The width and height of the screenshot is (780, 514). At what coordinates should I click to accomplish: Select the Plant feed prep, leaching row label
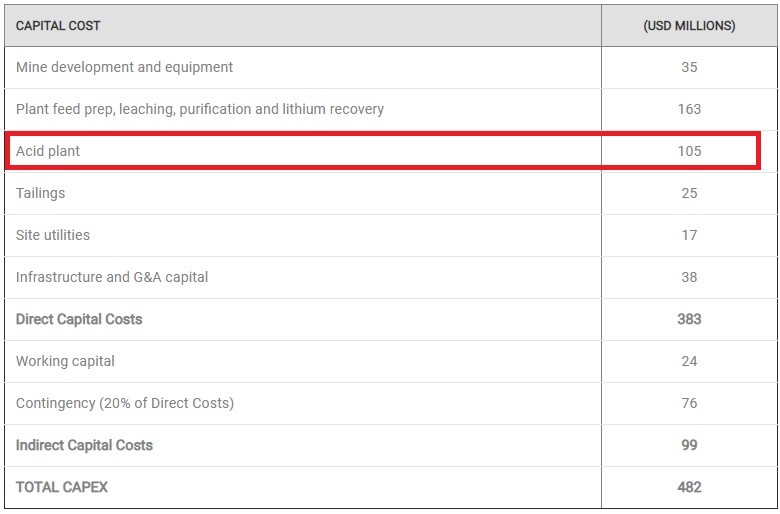point(200,109)
